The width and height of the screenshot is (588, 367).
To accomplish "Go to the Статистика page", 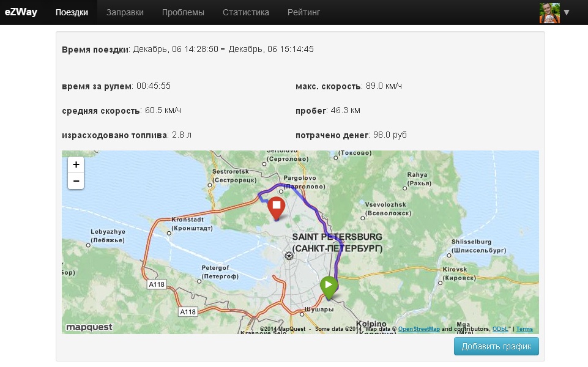I will 245,12.
